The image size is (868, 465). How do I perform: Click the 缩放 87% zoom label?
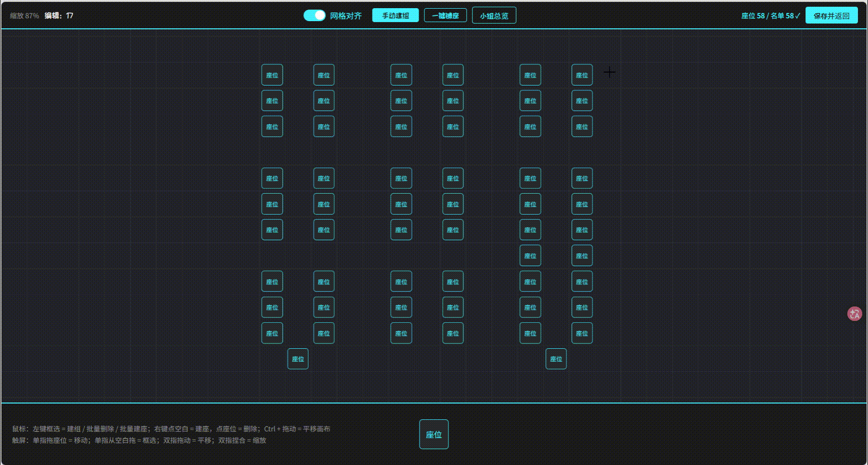click(x=25, y=15)
